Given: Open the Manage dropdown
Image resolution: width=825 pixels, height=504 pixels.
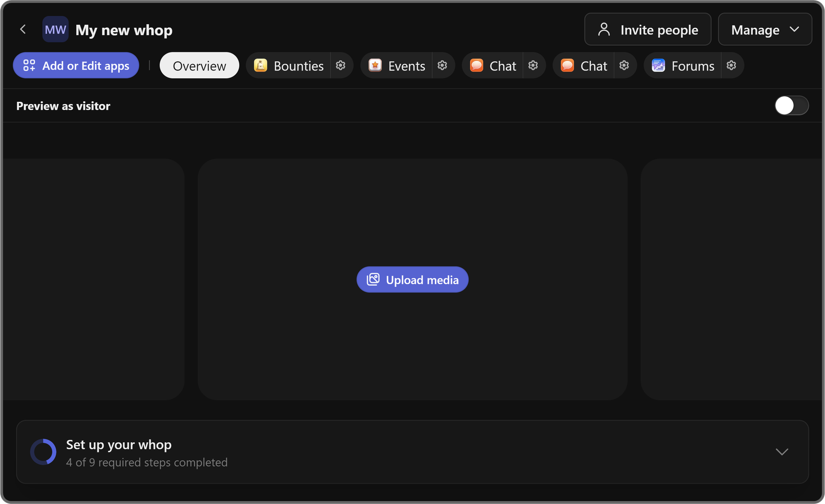Looking at the screenshot, I should 765,29.
